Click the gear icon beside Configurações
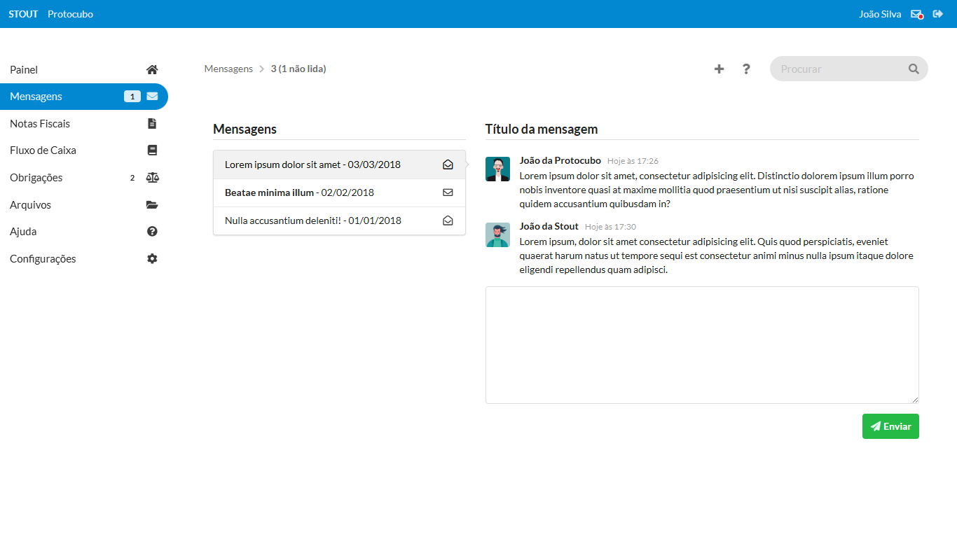Viewport: 957px width, 560px height. (x=152, y=259)
